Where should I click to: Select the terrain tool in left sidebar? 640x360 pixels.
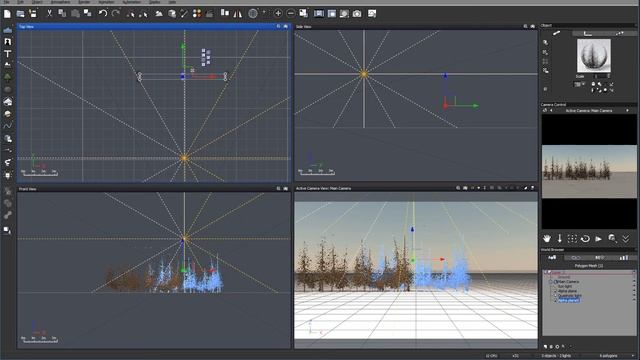tap(7, 65)
